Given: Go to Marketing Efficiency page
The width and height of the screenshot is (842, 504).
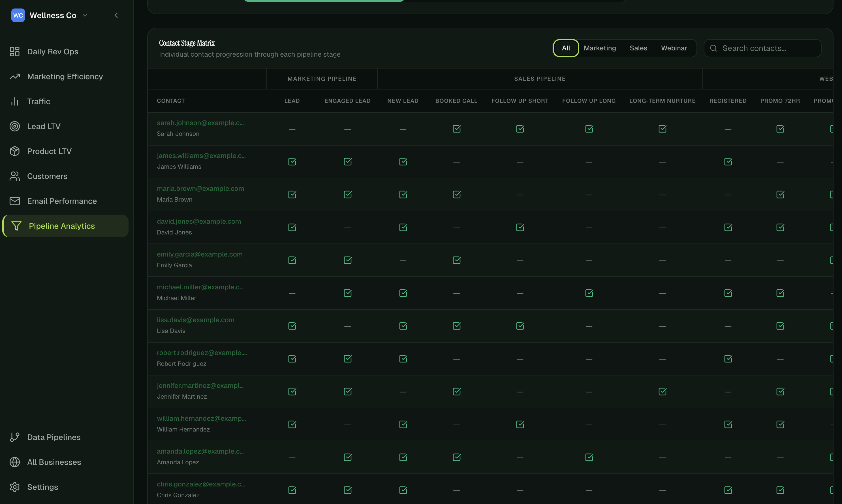Looking at the screenshot, I should (x=65, y=76).
